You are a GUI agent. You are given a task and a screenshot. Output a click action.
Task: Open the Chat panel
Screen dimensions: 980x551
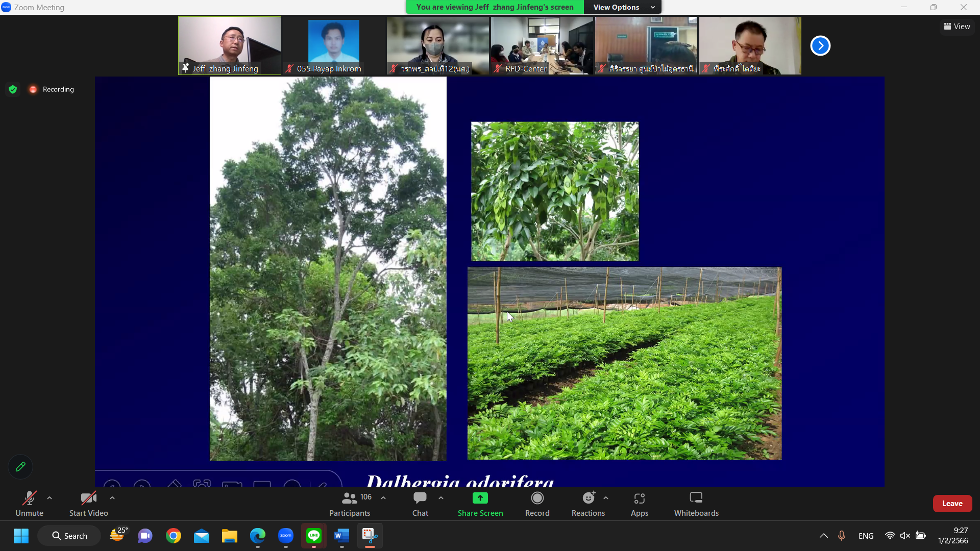420,503
